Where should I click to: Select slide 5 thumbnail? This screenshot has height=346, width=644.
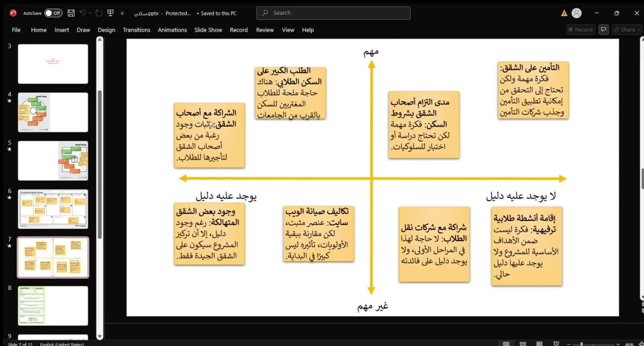coord(53,161)
